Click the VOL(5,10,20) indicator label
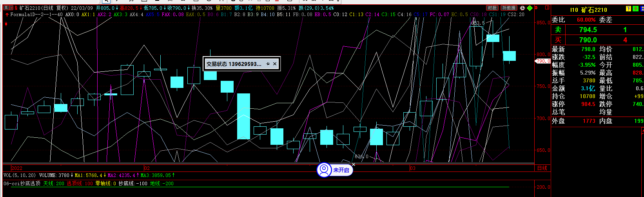 click(x=20, y=175)
